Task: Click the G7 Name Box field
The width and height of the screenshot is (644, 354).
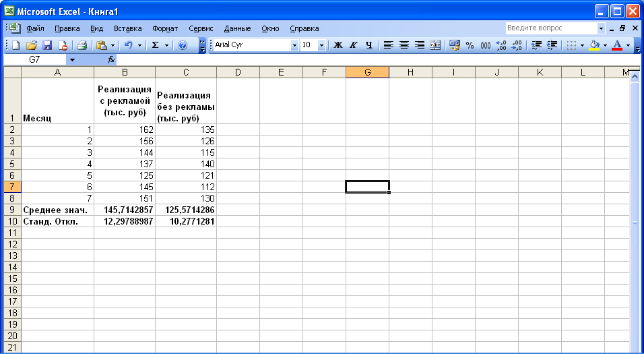Action: [x=36, y=60]
